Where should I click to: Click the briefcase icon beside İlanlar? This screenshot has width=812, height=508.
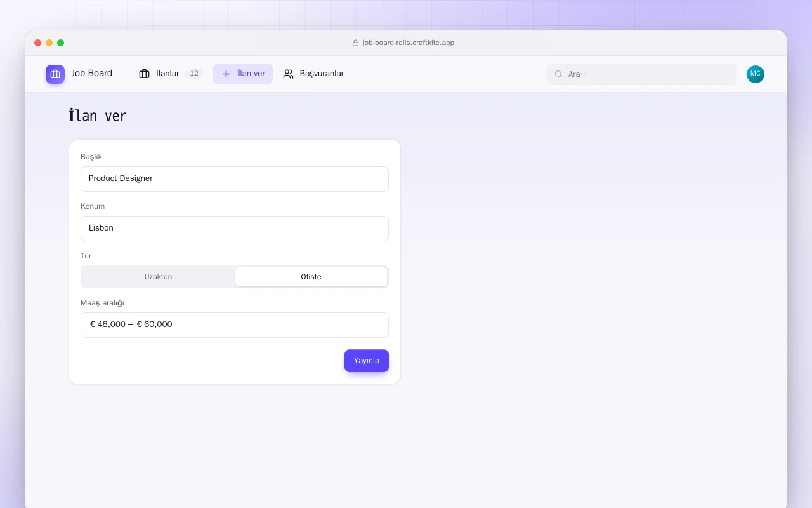144,74
